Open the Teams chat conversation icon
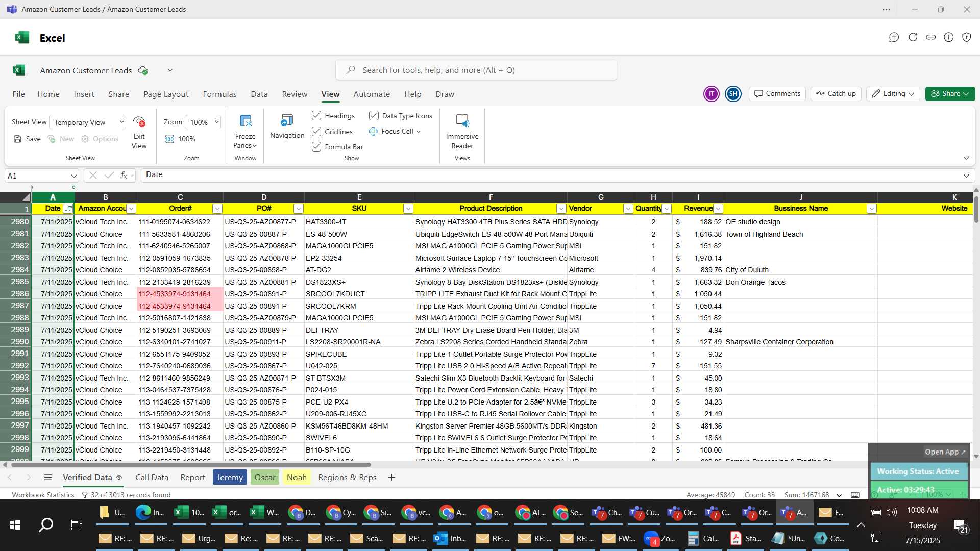The width and height of the screenshot is (980, 551). pyautogui.click(x=894, y=37)
